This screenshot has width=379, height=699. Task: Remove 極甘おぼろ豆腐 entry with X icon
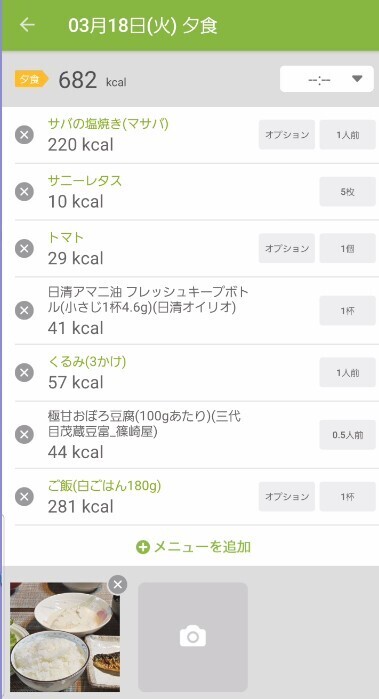click(24, 435)
